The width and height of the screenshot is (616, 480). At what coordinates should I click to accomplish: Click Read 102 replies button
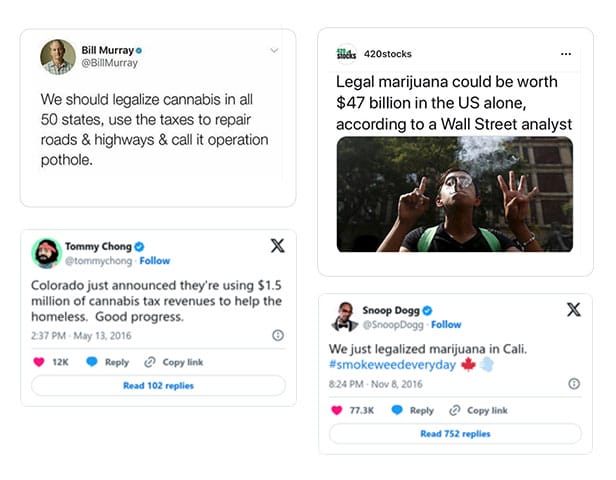click(x=158, y=385)
